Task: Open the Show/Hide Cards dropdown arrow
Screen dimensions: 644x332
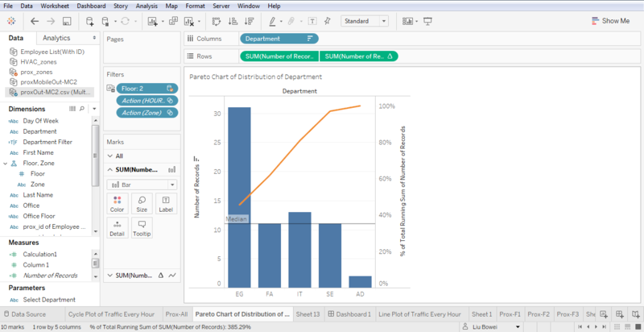Action: pyautogui.click(x=417, y=22)
